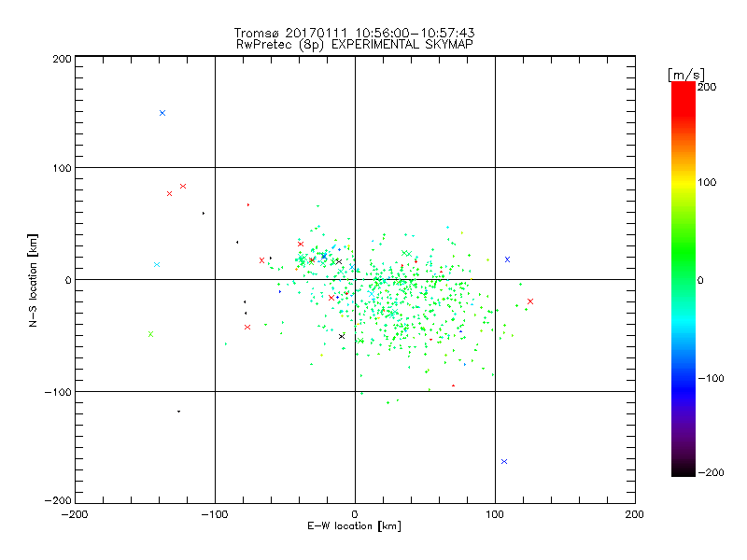Click the upper-right of the two red X markers at top-left
The image size is (747, 560).
coord(183,186)
